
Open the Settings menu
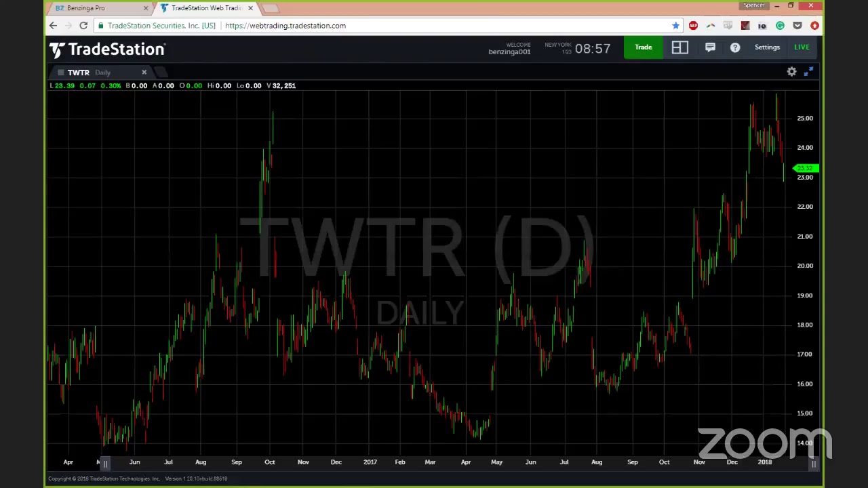coord(767,47)
